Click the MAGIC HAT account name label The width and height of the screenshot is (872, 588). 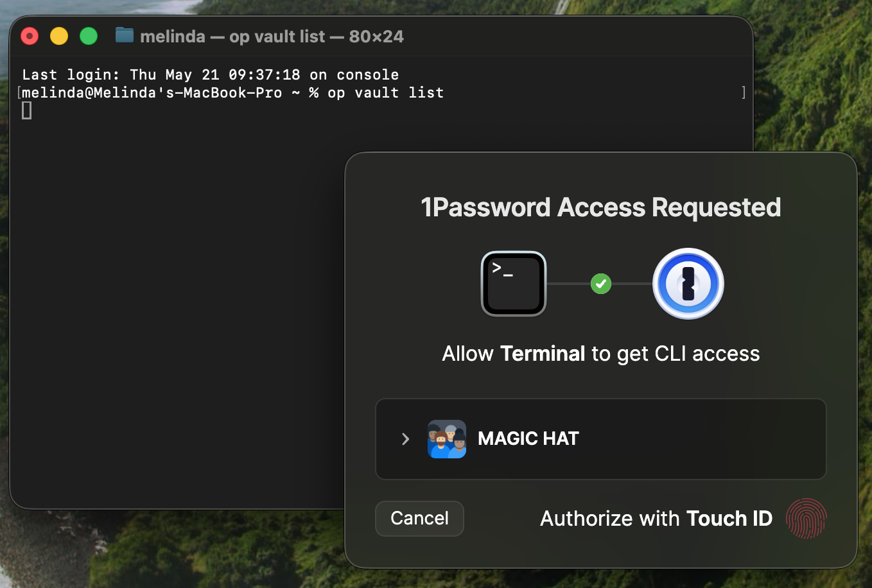point(528,439)
